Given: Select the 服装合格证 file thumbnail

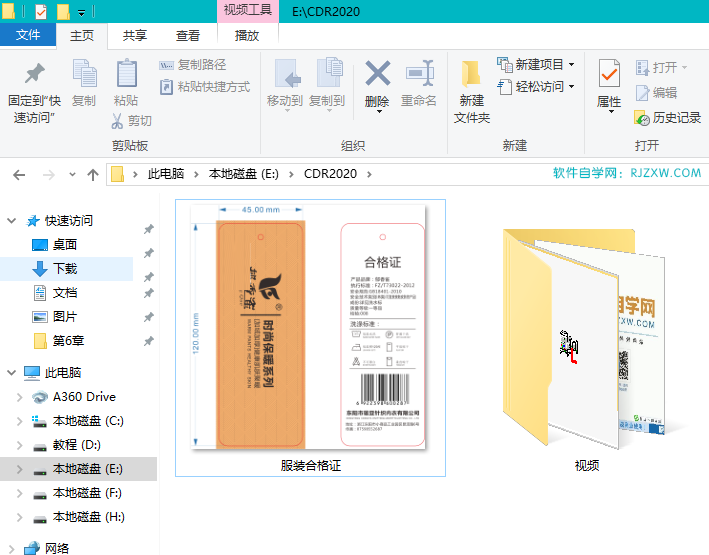Looking at the screenshot, I should [308, 327].
